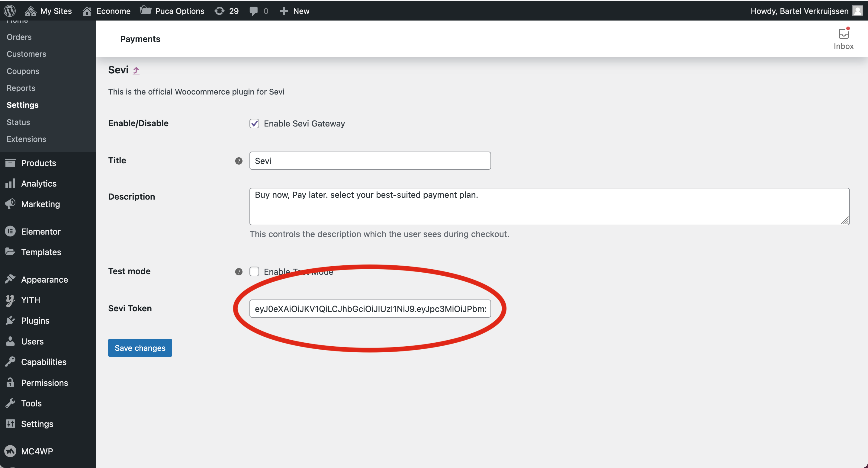Open the Elementor menu label
868x468 pixels.
click(x=41, y=232)
